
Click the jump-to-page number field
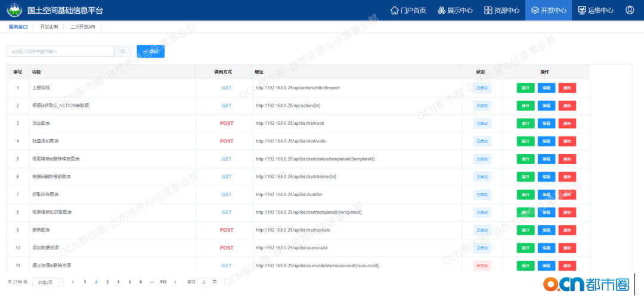coord(204,282)
